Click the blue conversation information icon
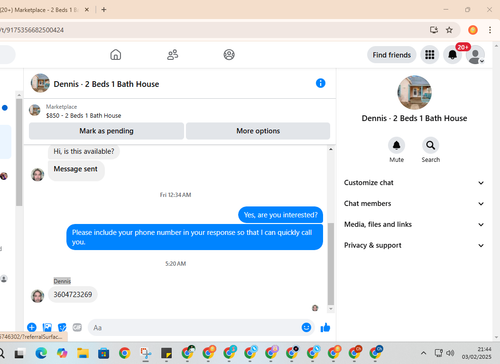 pos(320,83)
